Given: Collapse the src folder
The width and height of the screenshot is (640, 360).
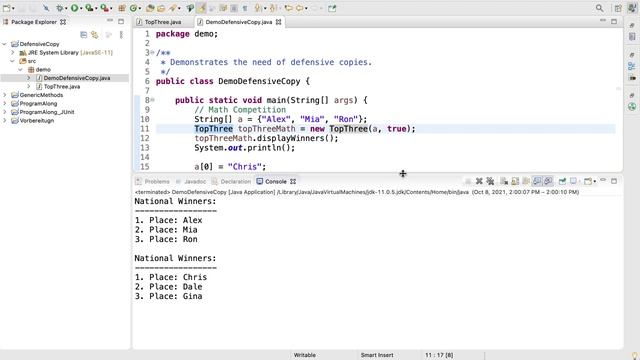Looking at the screenshot, I should click(13, 61).
